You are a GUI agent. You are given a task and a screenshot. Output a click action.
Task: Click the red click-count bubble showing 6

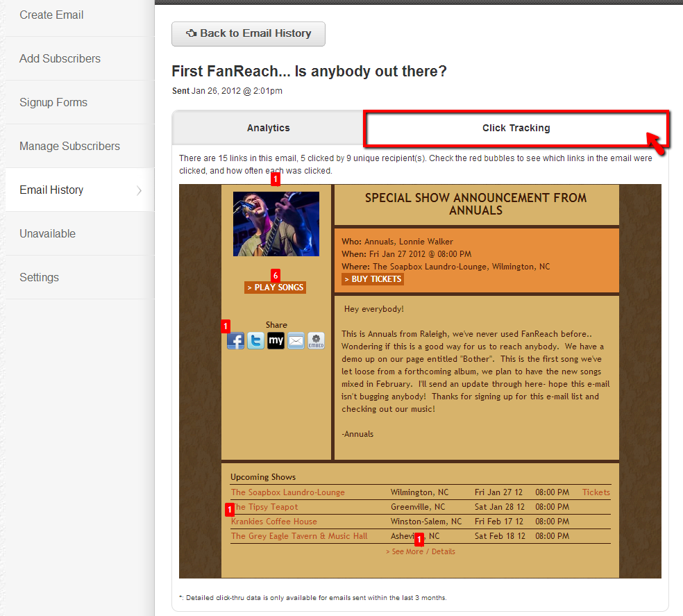point(276,275)
